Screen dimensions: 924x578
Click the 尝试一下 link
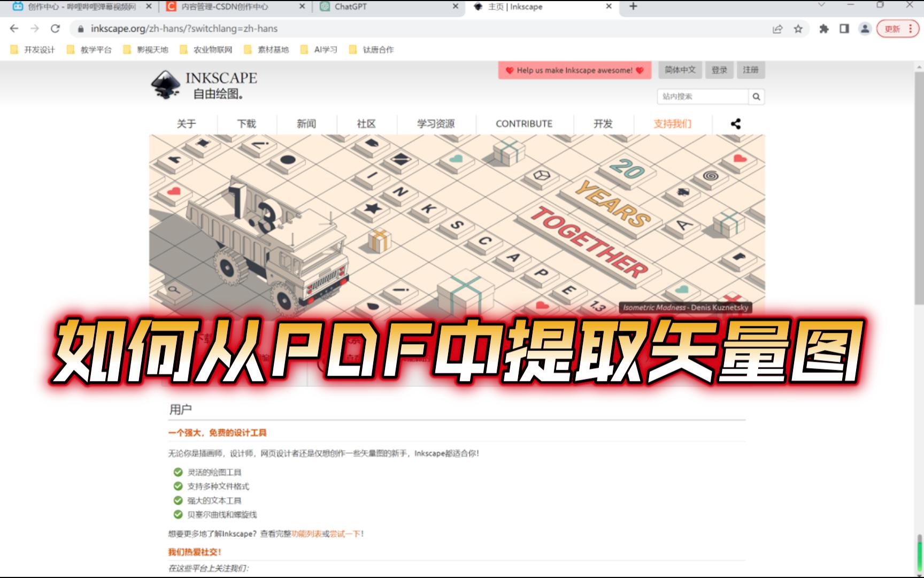(x=345, y=534)
